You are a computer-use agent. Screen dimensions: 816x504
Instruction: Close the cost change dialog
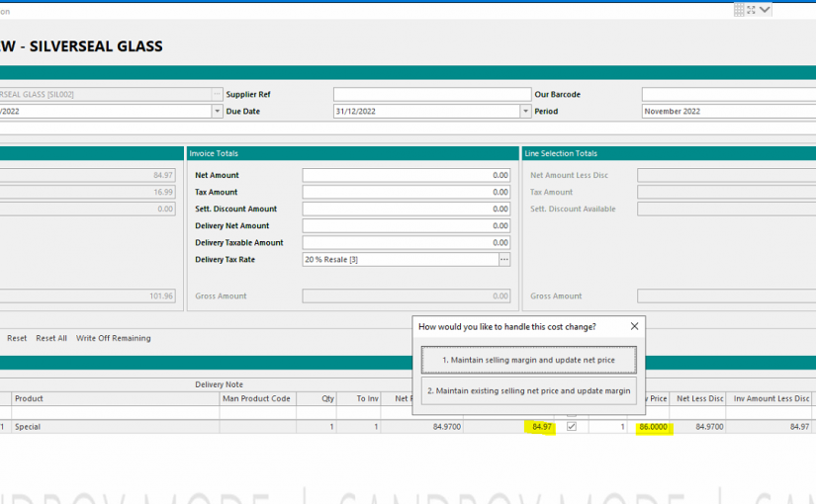pyautogui.click(x=634, y=326)
